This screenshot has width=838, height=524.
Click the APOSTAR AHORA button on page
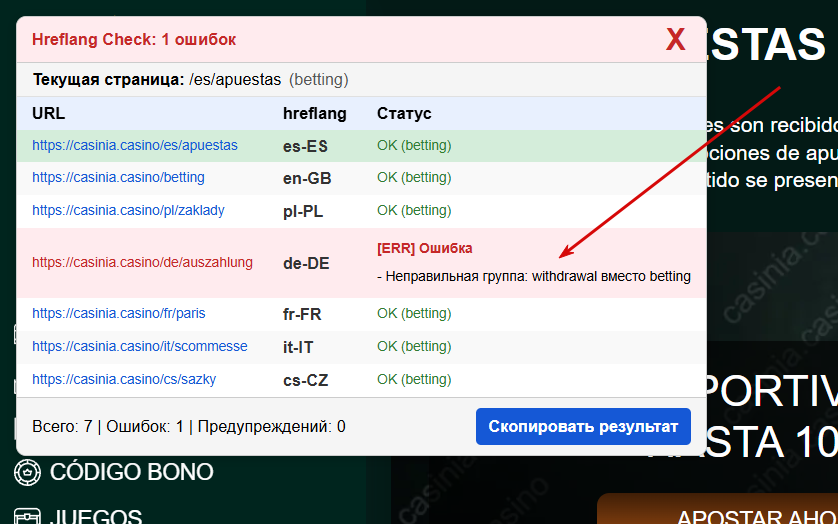tap(718, 509)
